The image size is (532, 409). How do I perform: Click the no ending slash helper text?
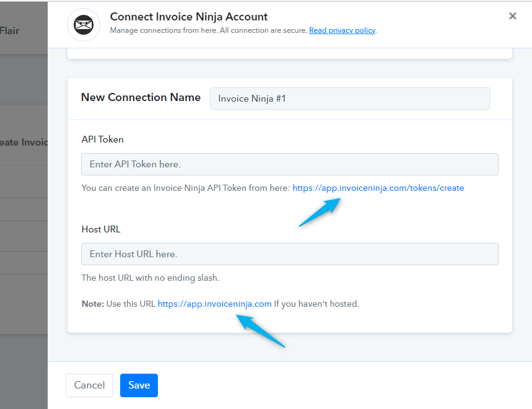150,278
